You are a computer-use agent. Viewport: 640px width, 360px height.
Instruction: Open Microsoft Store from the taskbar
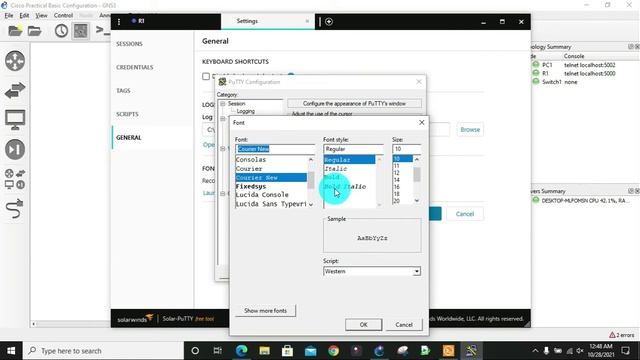point(287,351)
